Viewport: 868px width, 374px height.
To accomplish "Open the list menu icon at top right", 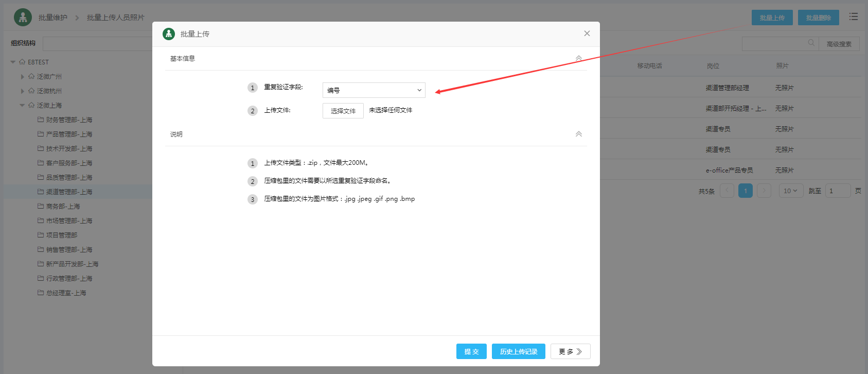I will click(x=854, y=17).
